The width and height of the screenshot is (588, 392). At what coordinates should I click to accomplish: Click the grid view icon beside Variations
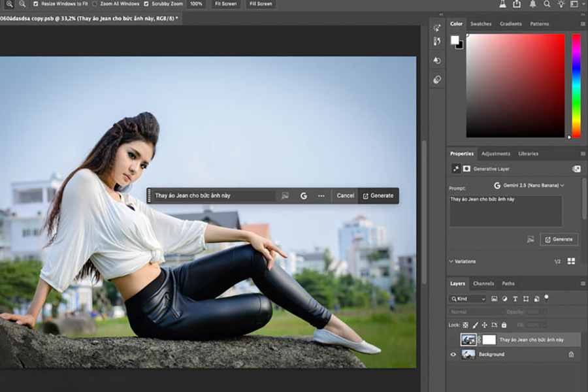[x=571, y=261]
